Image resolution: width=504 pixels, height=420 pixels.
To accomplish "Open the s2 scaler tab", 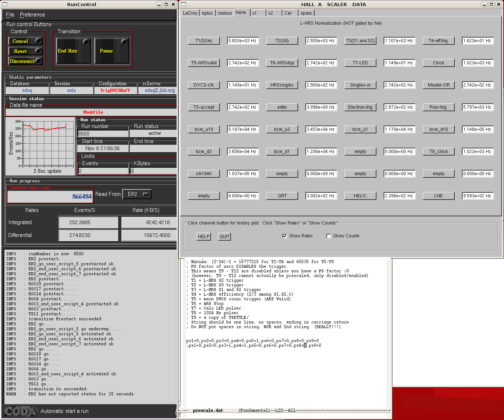I will 274,13.
